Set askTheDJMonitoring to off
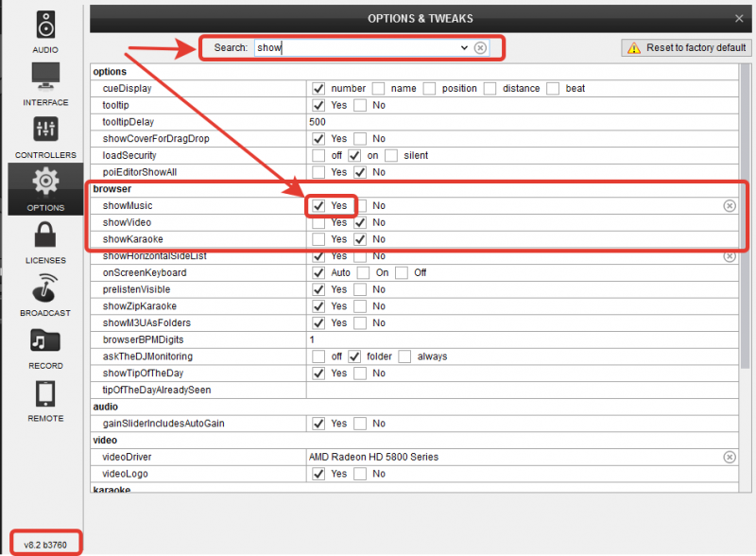Viewport: 756px width, 556px height. pyautogui.click(x=318, y=356)
